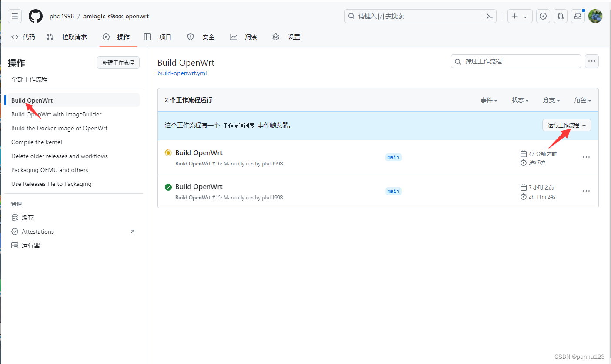The height and width of the screenshot is (364, 611).
Task: Open the notifications inbox icon
Action: pos(578,16)
